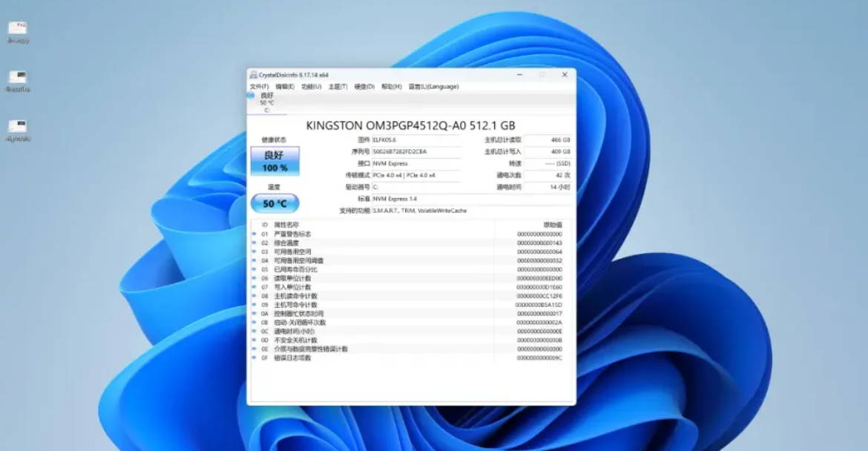
Task: Open the 功能(U) menu
Action: (x=311, y=87)
